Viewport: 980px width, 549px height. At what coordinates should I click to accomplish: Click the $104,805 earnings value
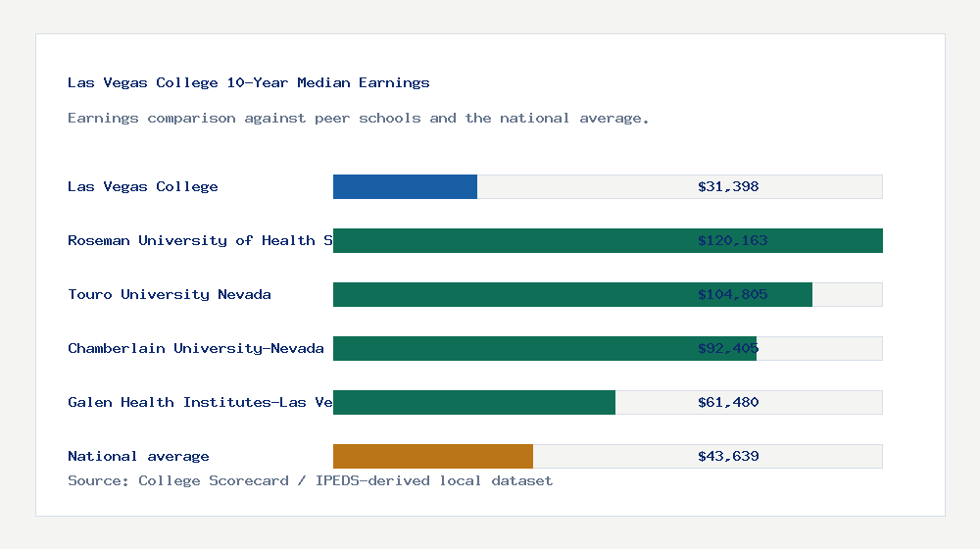point(732,294)
